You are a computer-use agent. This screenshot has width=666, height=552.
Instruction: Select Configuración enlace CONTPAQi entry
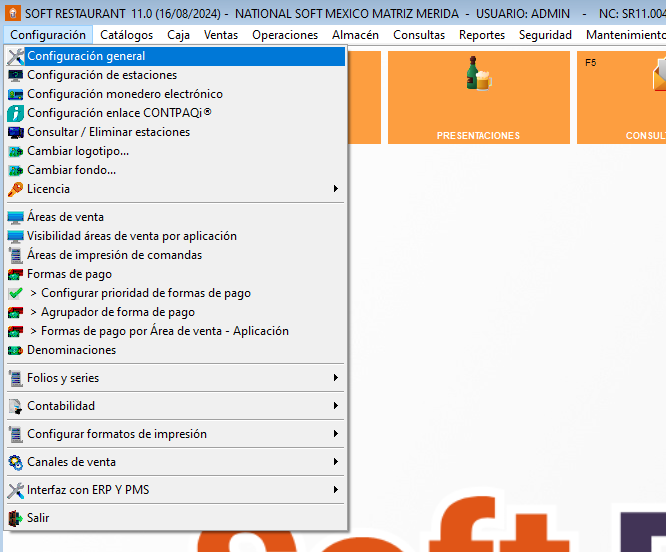tap(176, 113)
